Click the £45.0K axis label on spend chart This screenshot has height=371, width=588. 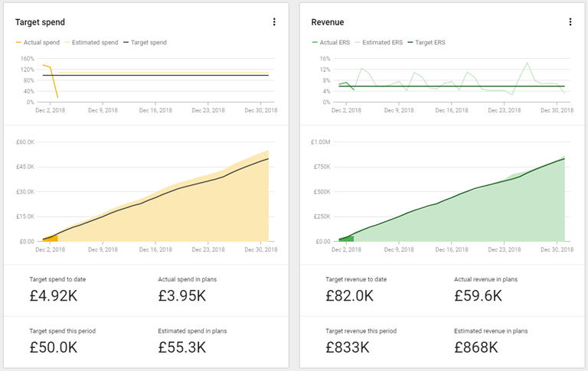(x=25, y=167)
